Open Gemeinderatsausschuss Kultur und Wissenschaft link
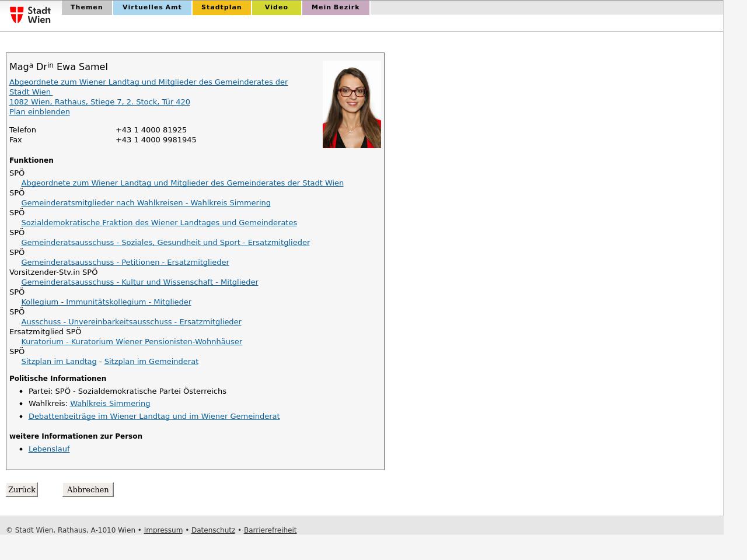The height and width of the screenshot is (560, 747). pyautogui.click(x=139, y=282)
